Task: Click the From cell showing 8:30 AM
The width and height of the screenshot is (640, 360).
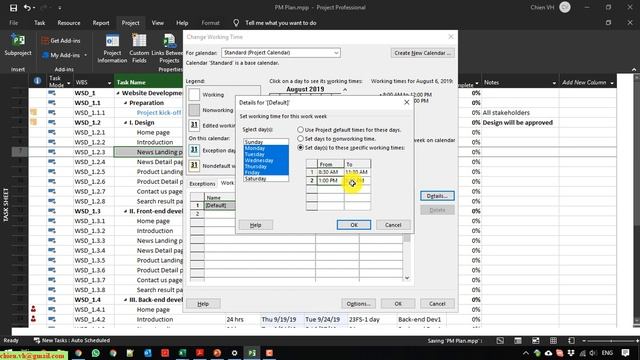Action: coord(331,172)
